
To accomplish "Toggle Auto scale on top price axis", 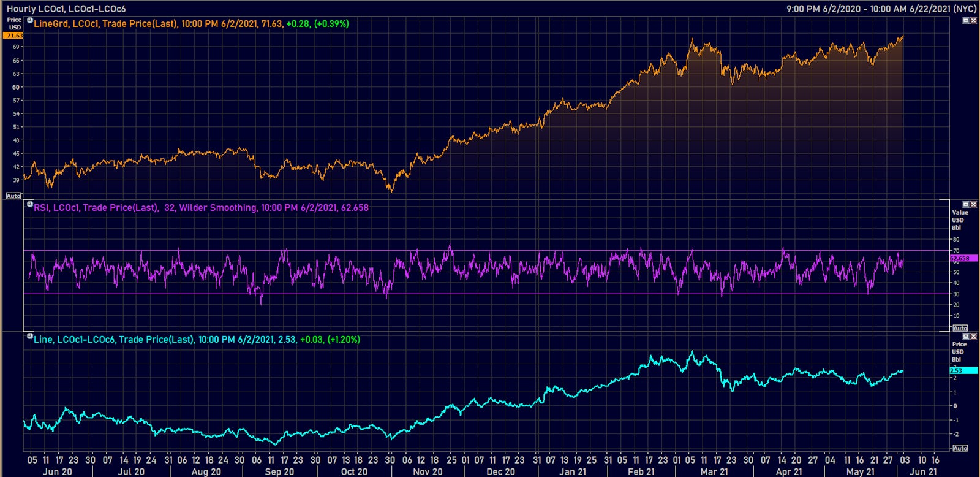I will click(x=13, y=196).
